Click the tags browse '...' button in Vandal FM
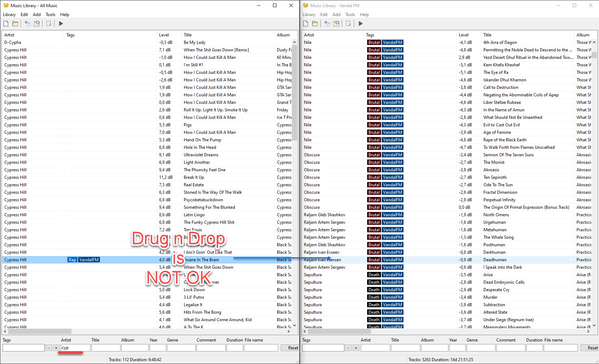 click(349, 348)
